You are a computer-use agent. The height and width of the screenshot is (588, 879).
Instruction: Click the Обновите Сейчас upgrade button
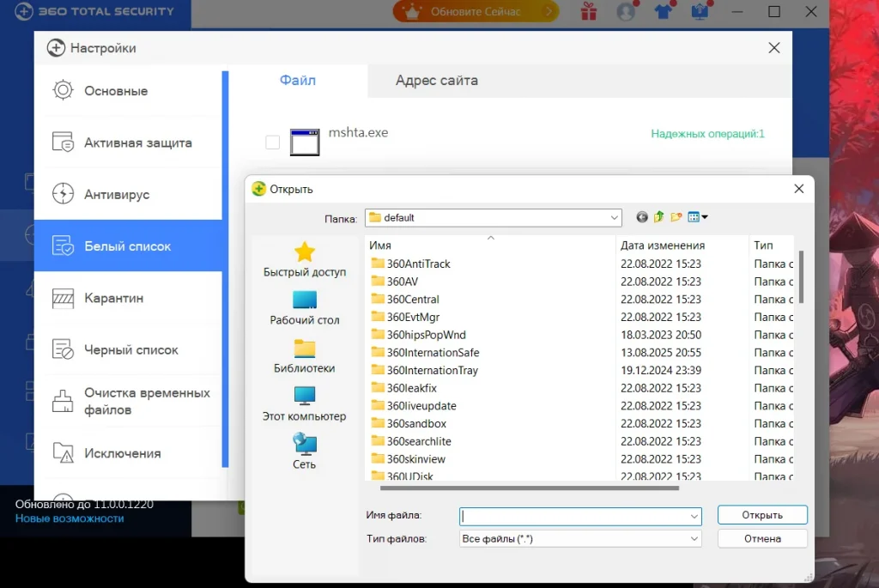click(476, 11)
